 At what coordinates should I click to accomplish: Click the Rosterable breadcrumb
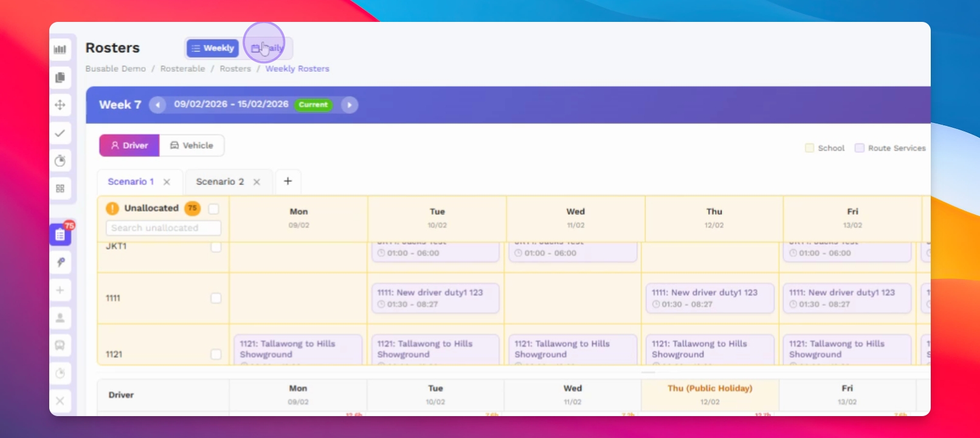coord(182,69)
